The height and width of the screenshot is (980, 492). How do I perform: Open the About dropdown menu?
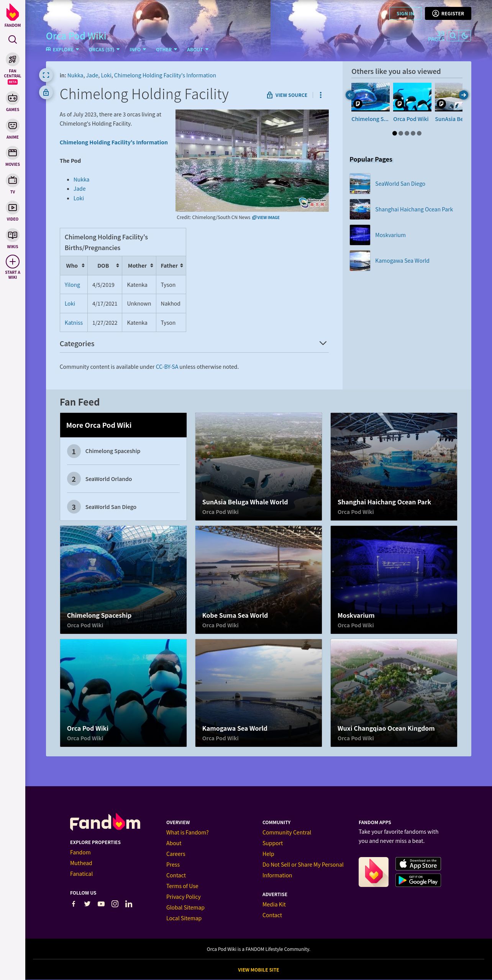pyautogui.click(x=198, y=49)
